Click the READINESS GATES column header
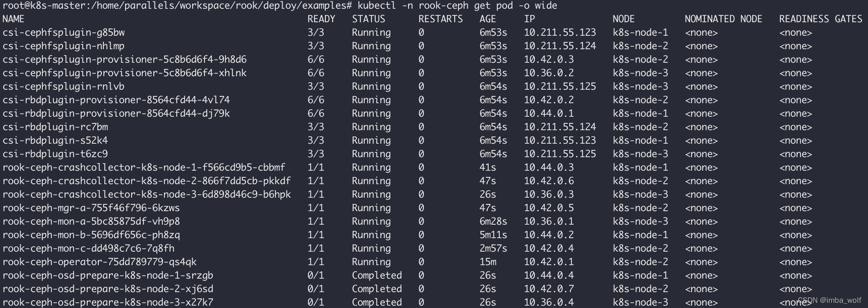 [820, 19]
